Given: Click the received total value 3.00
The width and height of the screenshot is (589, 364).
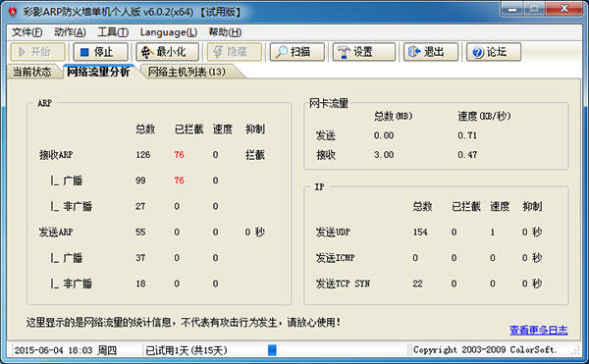Looking at the screenshot, I should [x=384, y=155].
